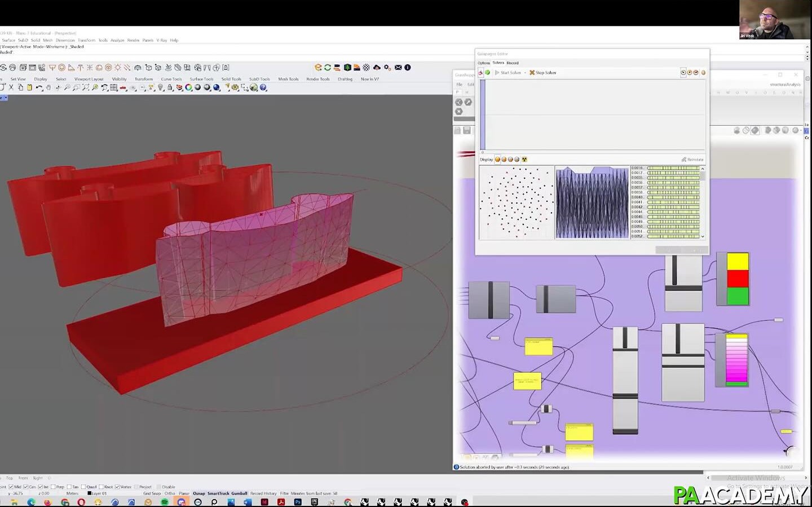The image size is (812, 507).
Task: Toggle Grid Snap in the status bar
Action: pyautogui.click(x=152, y=493)
